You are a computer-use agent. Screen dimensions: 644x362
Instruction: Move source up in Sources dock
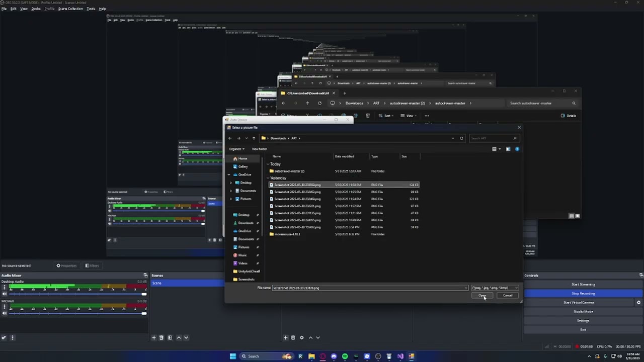point(310,338)
